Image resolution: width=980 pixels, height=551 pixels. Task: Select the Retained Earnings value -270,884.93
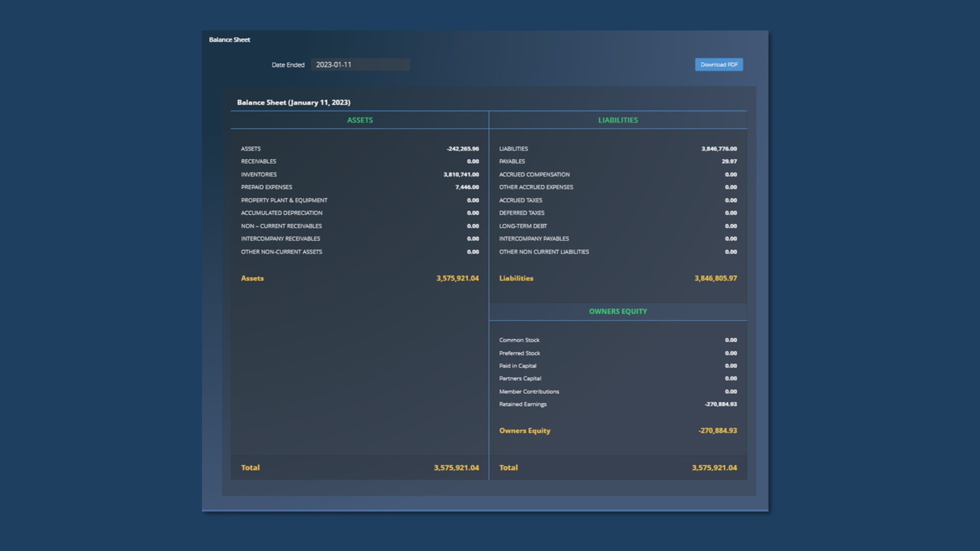[720, 404]
